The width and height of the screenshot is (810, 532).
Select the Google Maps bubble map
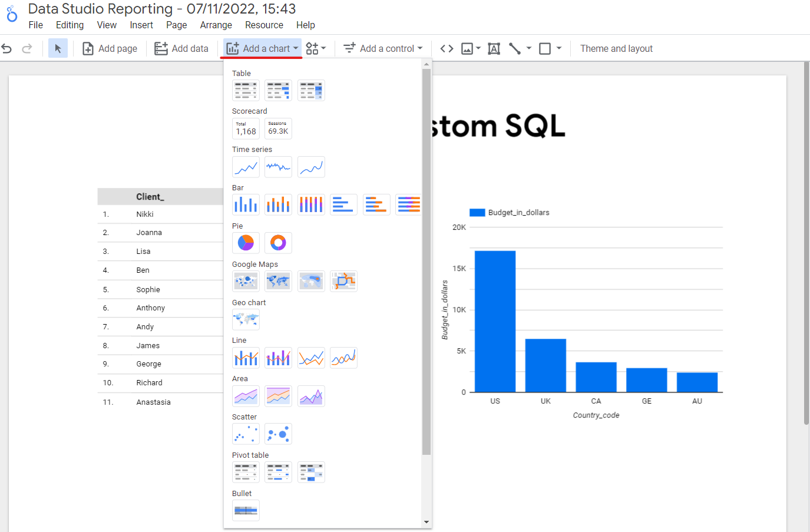click(x=246, y=281)
